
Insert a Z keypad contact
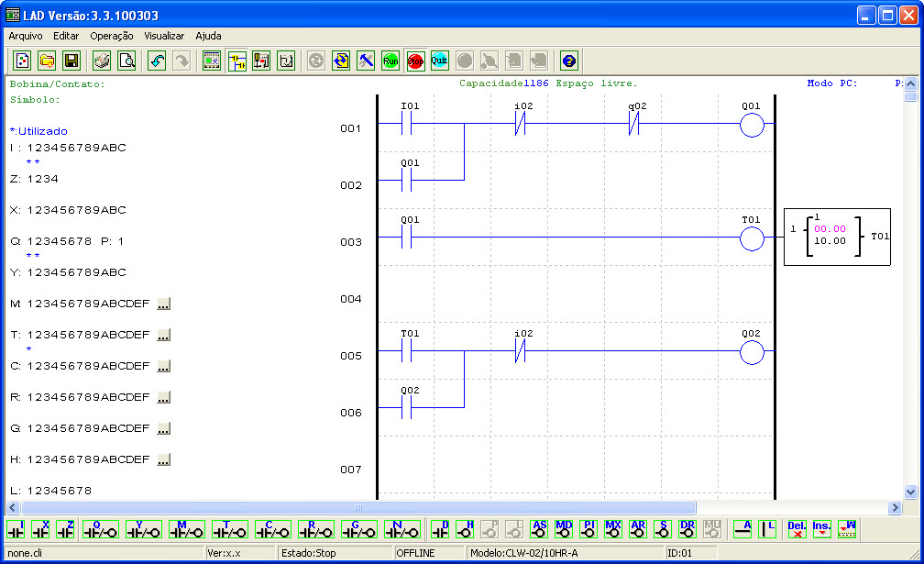65,529
